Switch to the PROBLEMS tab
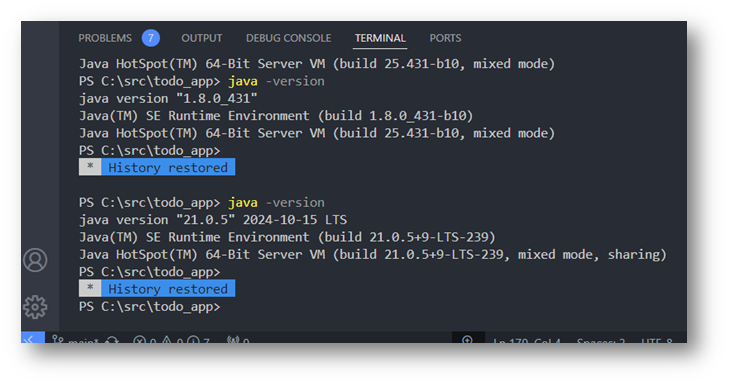 [105, 38]
